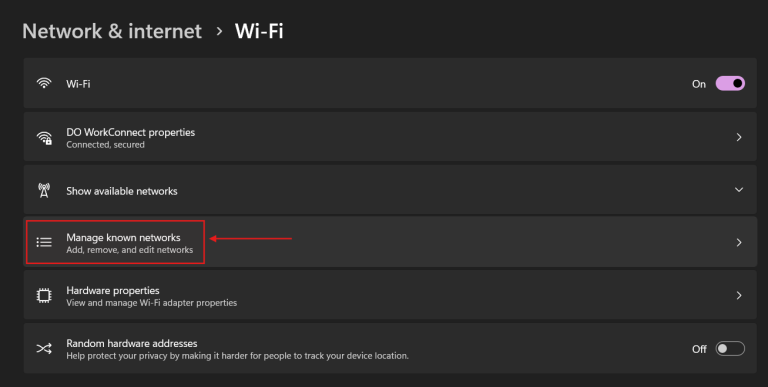Turn off the Wi-Fi toggle switch

click(x=730, y=83)
